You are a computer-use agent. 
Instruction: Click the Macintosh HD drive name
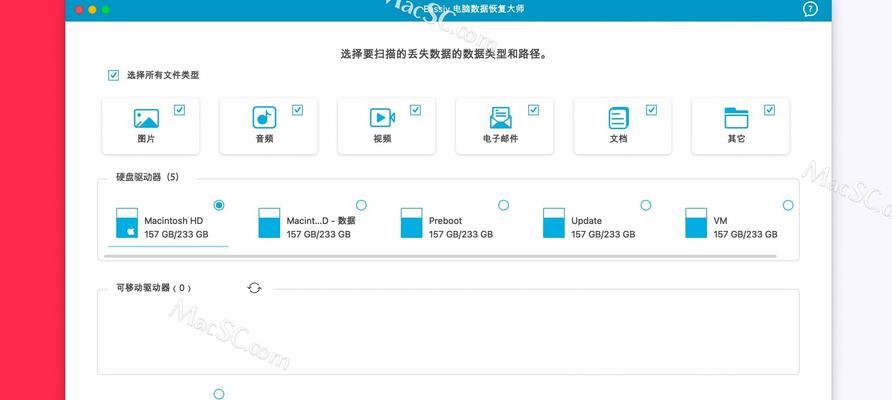[x=174, y=221]
